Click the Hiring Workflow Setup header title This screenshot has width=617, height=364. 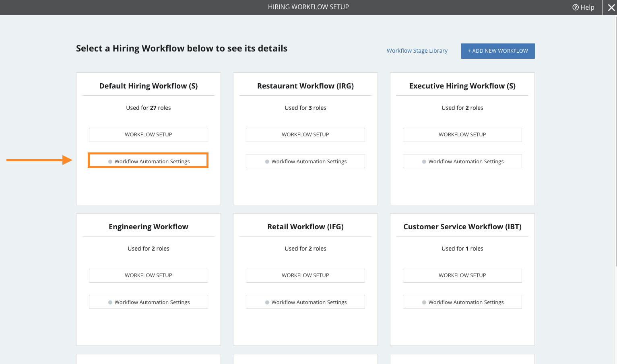pyautogui.click(x=308, y=7)
